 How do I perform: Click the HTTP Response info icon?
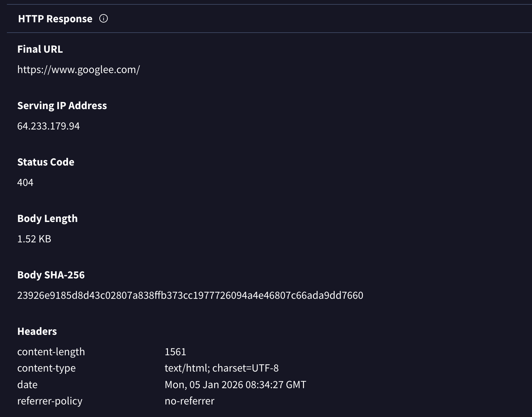tap(103, 19)
